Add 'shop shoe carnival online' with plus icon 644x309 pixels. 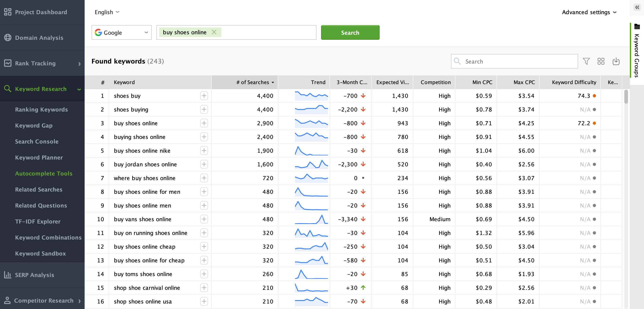pyautogui.click(x=204, y=288)
